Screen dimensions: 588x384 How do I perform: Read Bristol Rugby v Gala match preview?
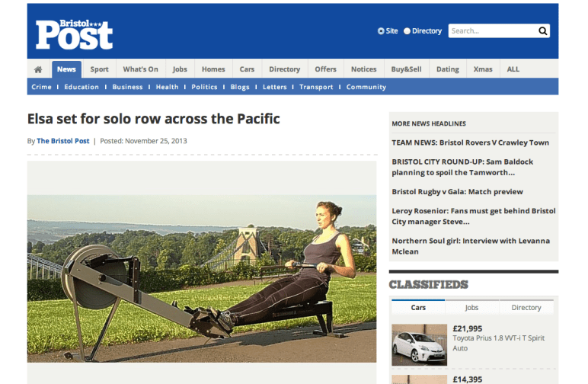(457, 192)
